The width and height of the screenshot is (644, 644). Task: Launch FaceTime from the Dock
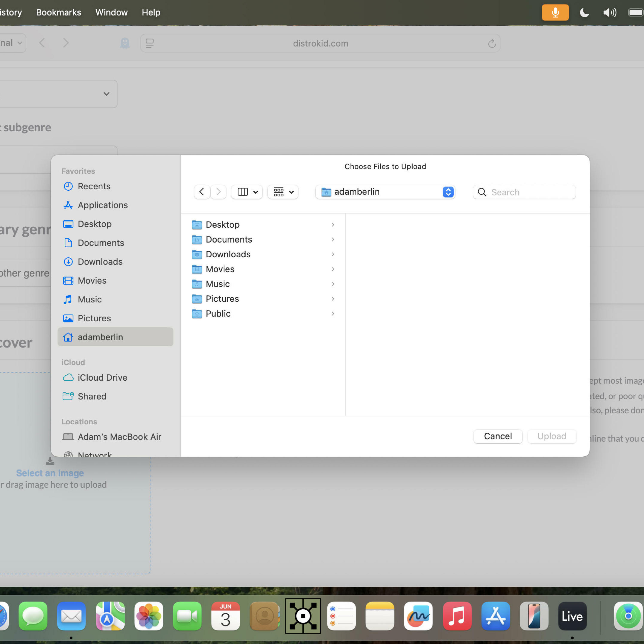tap(187, 616)
